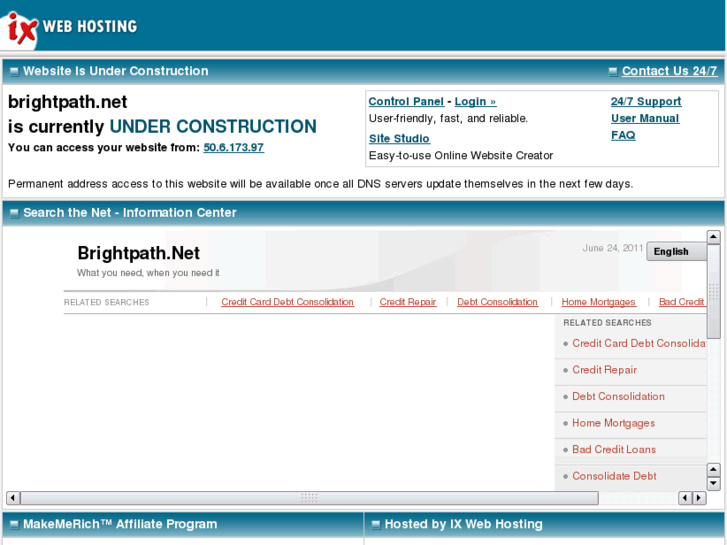Image resolution: width=727 pixels, height=545 pixels.
Task: Click Credit Card Debt Consolidation in top related searches
Action: (287, 302)
